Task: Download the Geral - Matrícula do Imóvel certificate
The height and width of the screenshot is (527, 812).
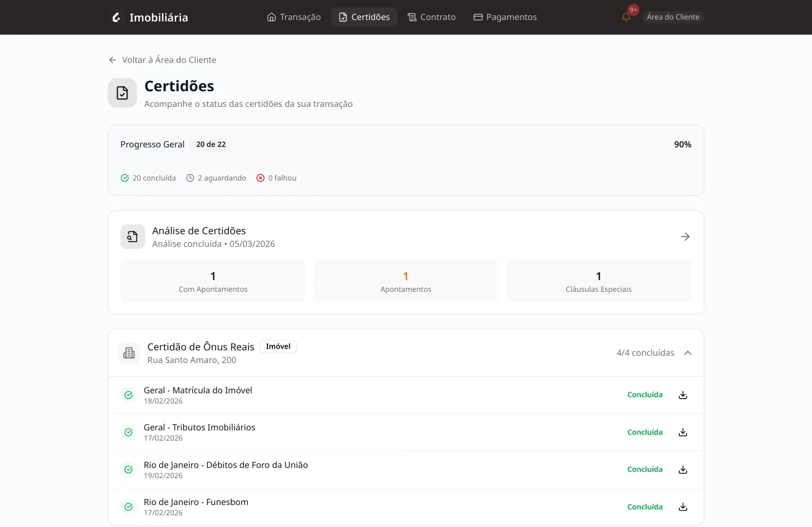Action: pos(683,395)
